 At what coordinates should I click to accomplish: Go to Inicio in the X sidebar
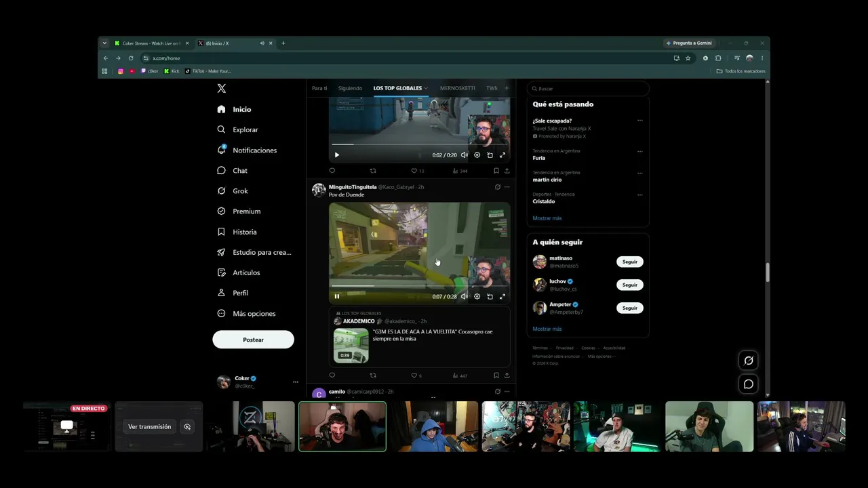[x=235, y=109]
